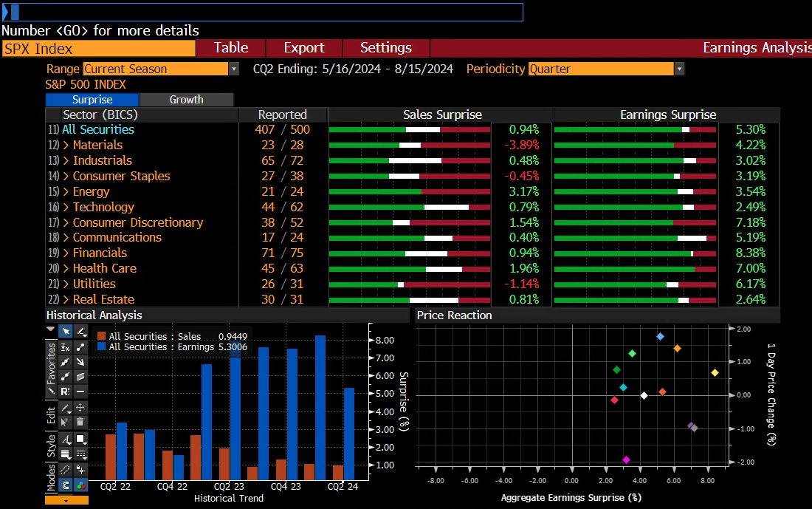The height and width of the screenshot is (509, 812).
Task: Click the Reported column header
Action: click(283, 115)
